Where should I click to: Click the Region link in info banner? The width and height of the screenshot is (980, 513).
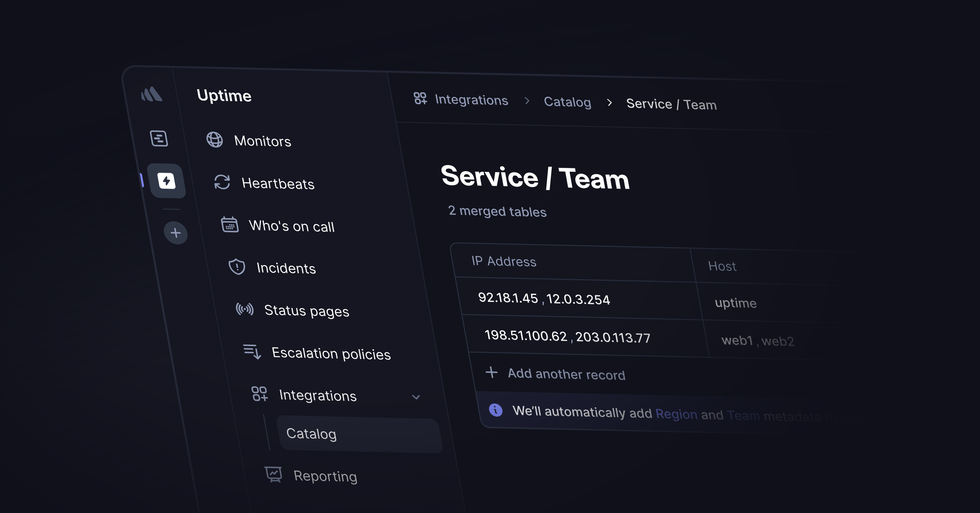(676, 414)
